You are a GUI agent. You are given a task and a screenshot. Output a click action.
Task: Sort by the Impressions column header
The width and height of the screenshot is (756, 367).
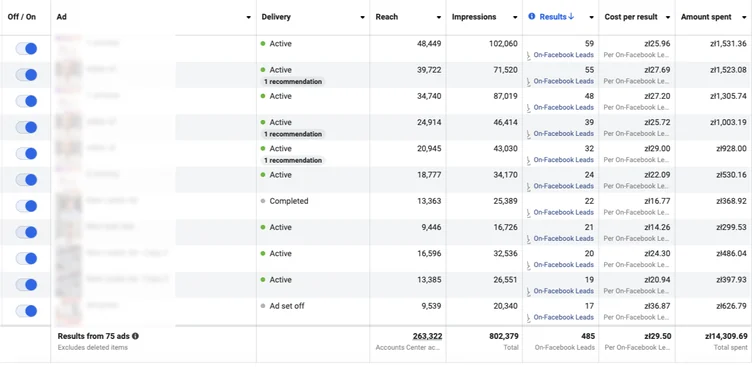coord(474,17)
